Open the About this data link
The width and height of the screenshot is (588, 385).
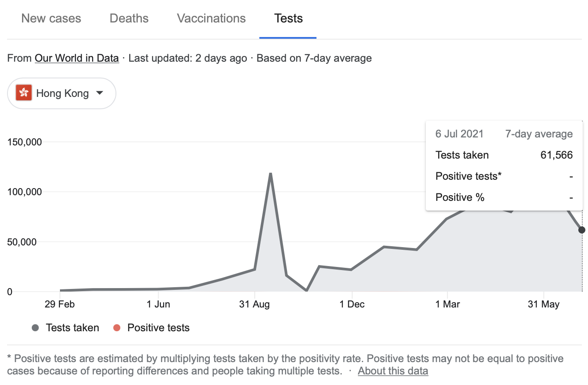pyautogui.click(x=393, y=371)
